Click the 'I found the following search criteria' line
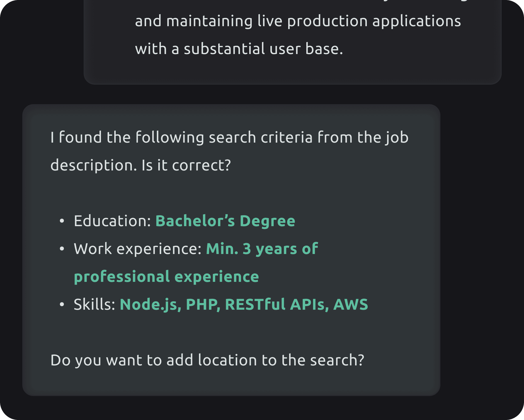This screenshot has width=524, height=420. (x=229, y=137)
